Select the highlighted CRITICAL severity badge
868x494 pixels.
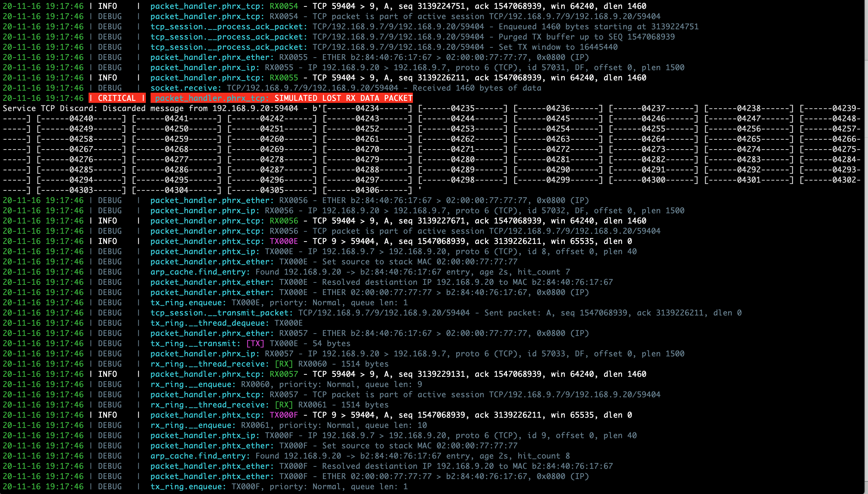pos(118,98)
